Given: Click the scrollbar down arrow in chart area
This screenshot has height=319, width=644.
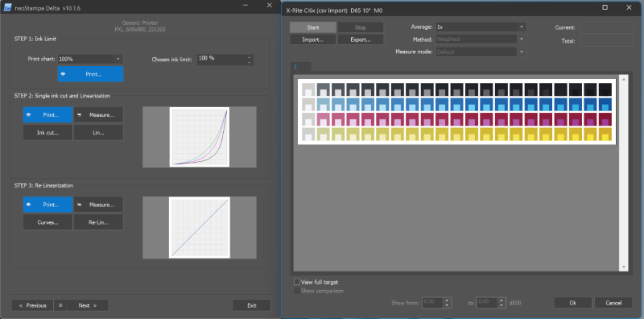Looking at the screenshot, I should click(623, 267).
